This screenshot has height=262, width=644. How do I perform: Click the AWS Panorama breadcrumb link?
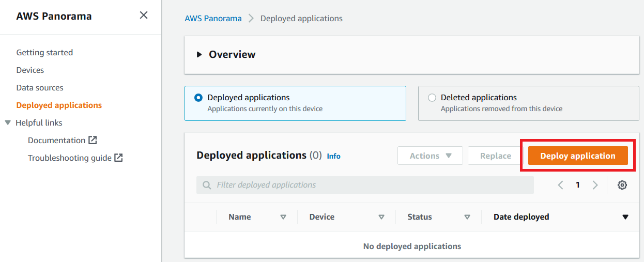tap(213, 19)
